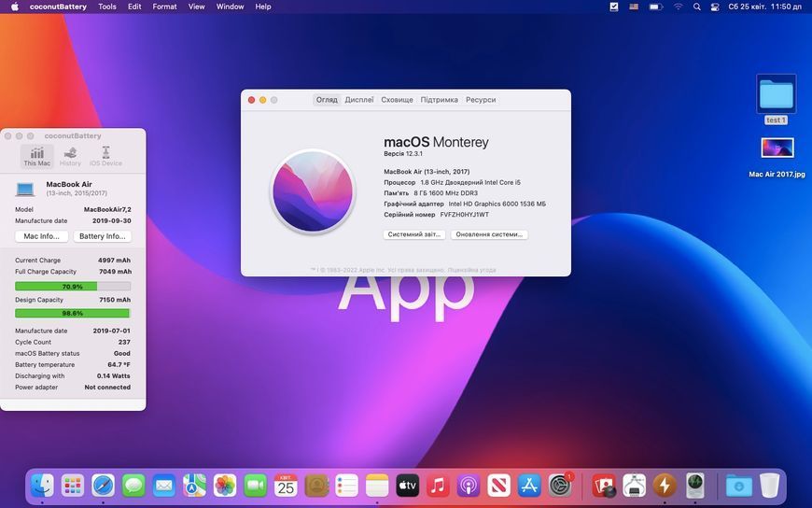Click Mac Info button in coconutBattery
The width and height of the screenshot is (812, 508).
coord(41,236)
